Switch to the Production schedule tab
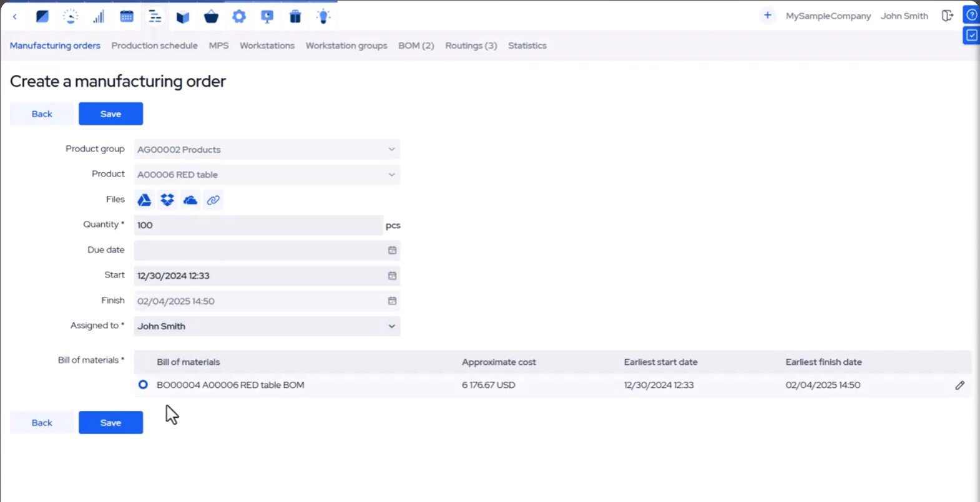The image size is (980, 502). click(x=154, y=46)
